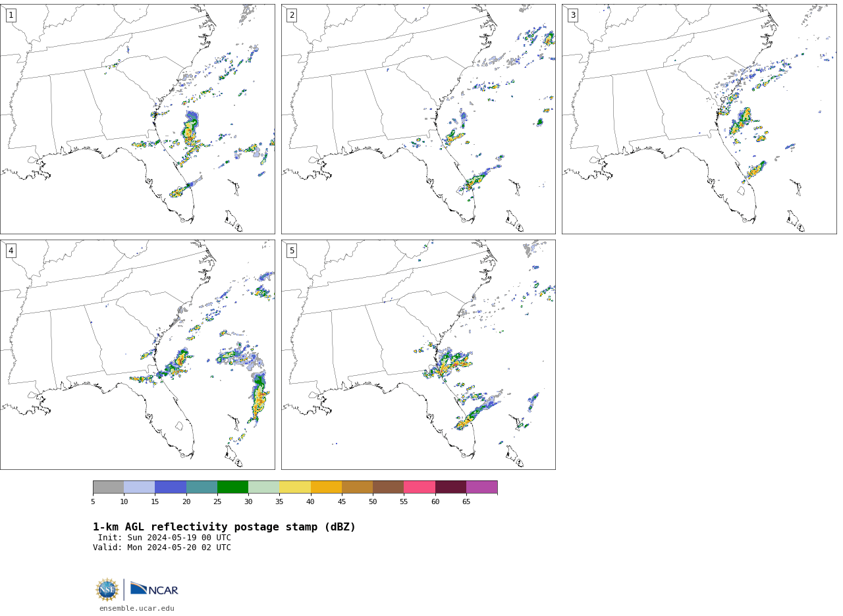
Task: Click the colorbar tick label 5
Action: tap(93, 501)
